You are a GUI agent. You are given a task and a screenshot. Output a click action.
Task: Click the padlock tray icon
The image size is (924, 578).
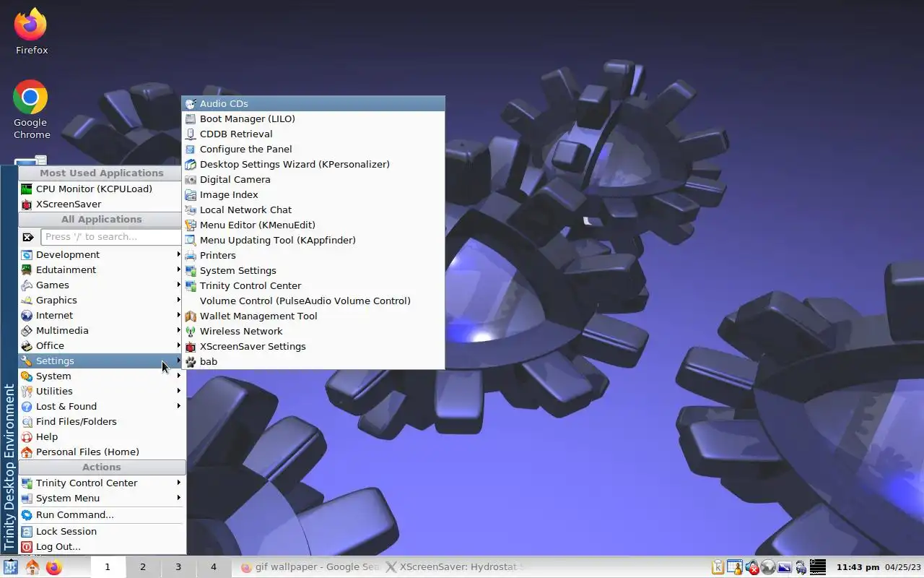coord(801,567)
